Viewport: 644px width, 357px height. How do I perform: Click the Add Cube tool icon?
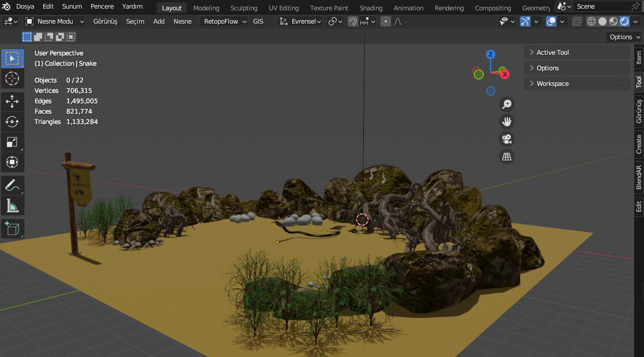tap(12, 228)
